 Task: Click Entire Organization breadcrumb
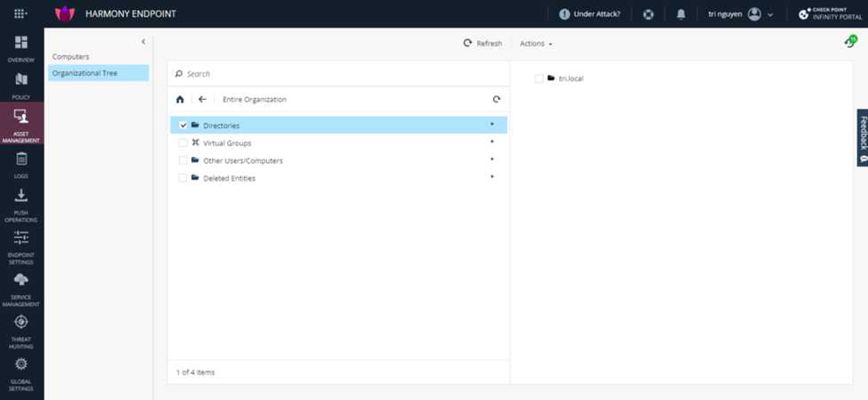click(x=255, y=100)
